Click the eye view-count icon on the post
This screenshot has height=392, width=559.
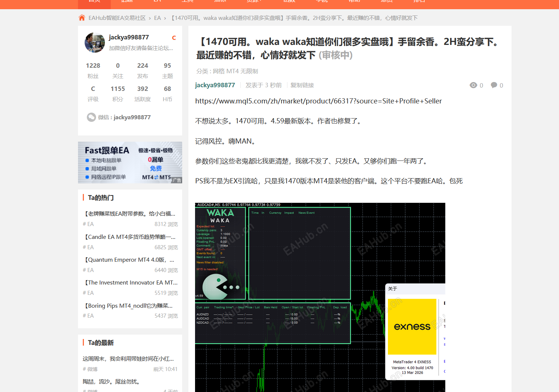[x=473, y=85]
